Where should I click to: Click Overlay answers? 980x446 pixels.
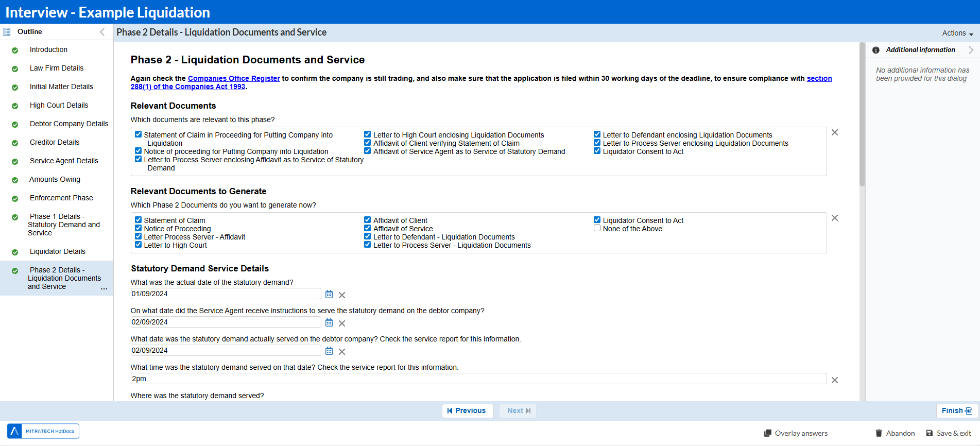pos(796,433)
